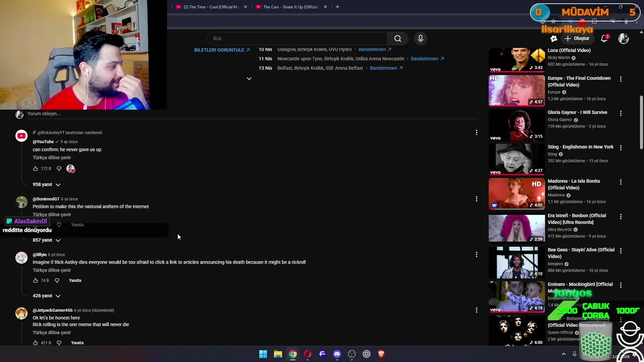Open options for La Isla Bonita suggestion
Image resolution: width=644 pixels, height=362 pixels.
[x=620, y=182]
